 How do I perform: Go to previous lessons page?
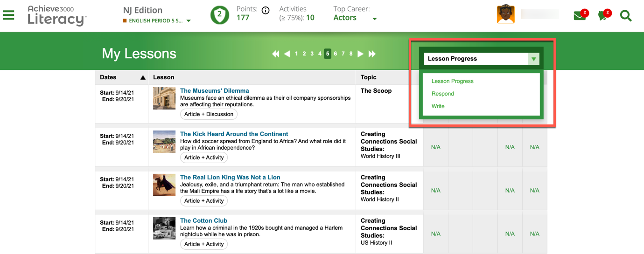[287, 54]
